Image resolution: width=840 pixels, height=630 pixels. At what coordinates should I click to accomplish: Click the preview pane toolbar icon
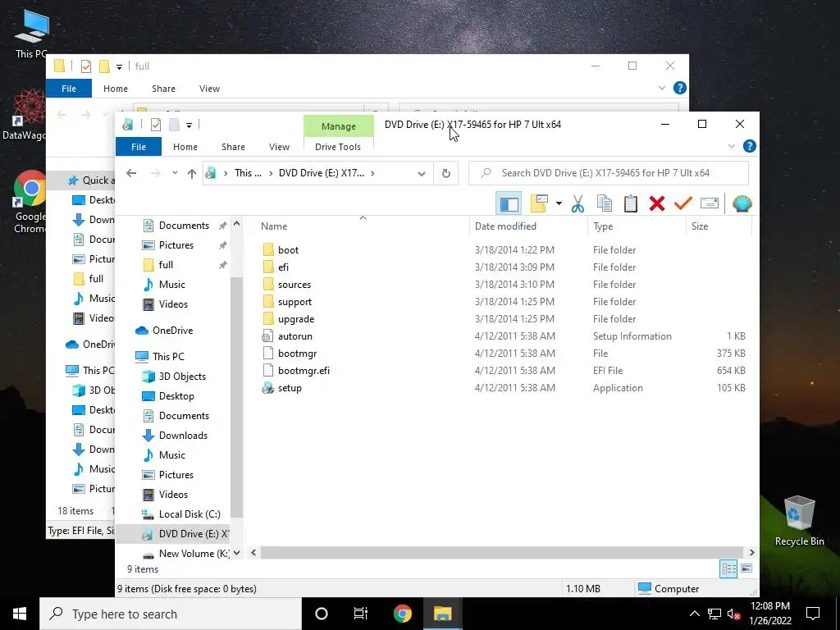click(x=509, y=203)
